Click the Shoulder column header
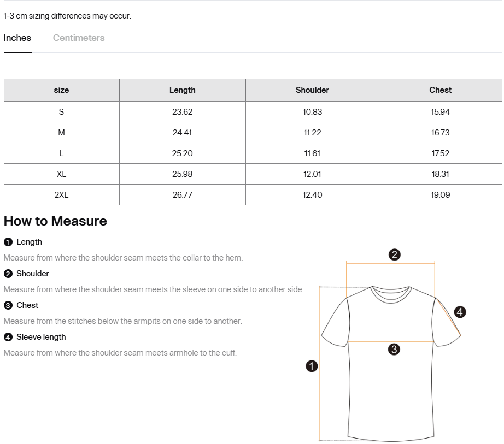 [312, 90]
